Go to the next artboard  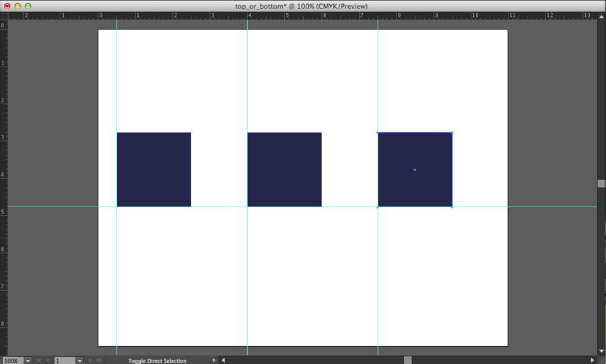[90, 361]
